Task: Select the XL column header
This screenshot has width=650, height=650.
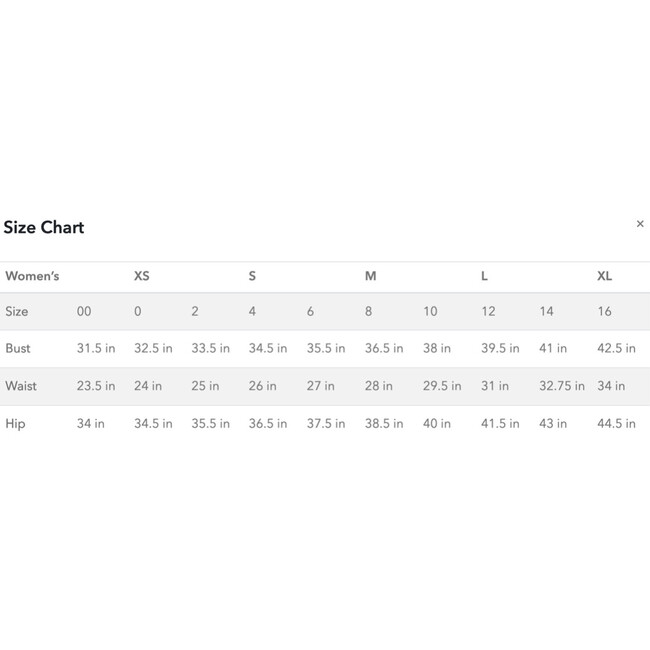Action: (x=604, y=276)
